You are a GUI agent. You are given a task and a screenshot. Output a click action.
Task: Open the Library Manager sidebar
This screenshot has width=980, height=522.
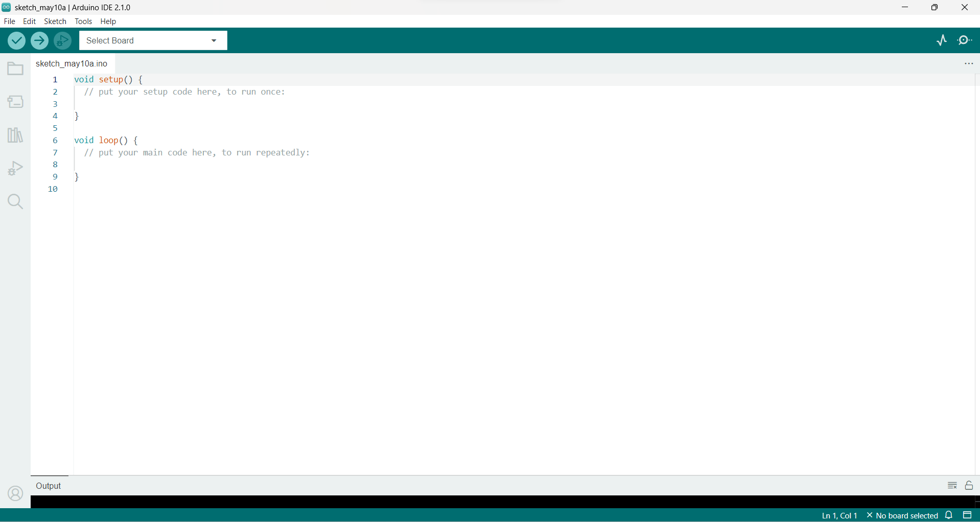(x=15, y=135)
